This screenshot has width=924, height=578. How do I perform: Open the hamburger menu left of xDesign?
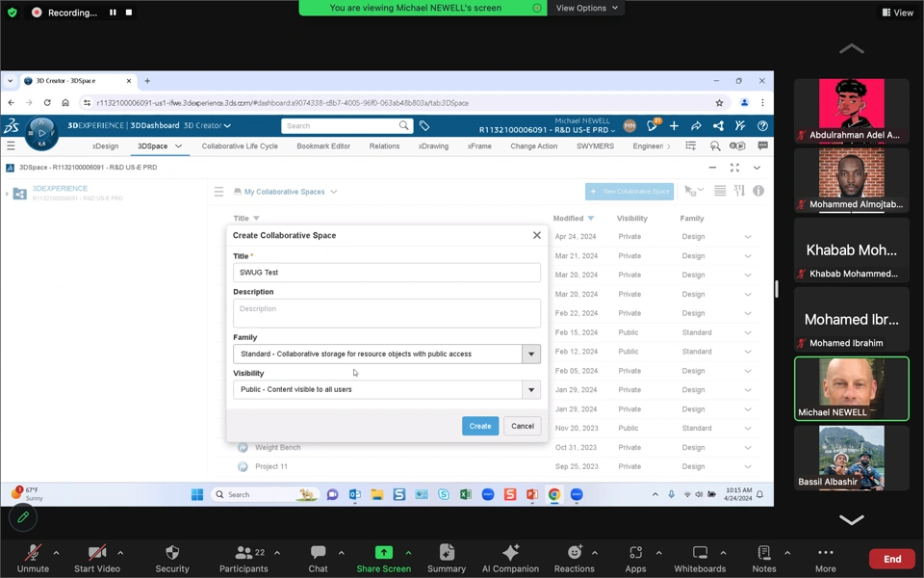pos(11,145)
